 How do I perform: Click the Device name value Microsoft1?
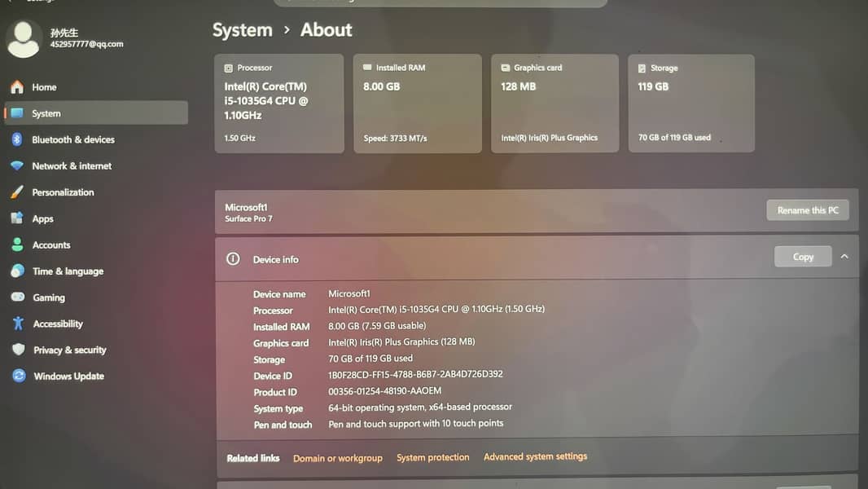[349, 293]
